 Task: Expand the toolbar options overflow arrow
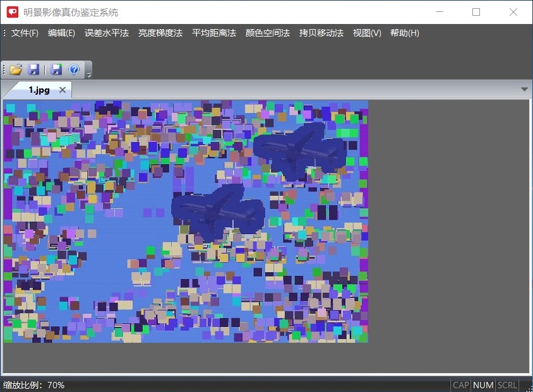[89, 74]
